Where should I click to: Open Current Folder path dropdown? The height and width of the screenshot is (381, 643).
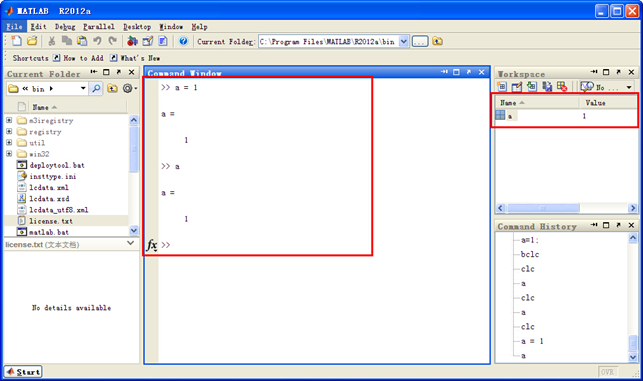[x=404, y=41]
